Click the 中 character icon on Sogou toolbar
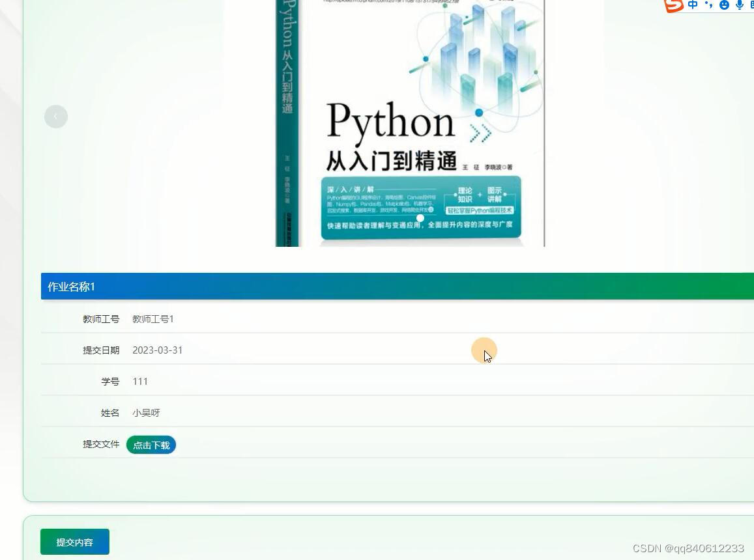This screenshot has height=560, width=754. click(x=693, y=5)
